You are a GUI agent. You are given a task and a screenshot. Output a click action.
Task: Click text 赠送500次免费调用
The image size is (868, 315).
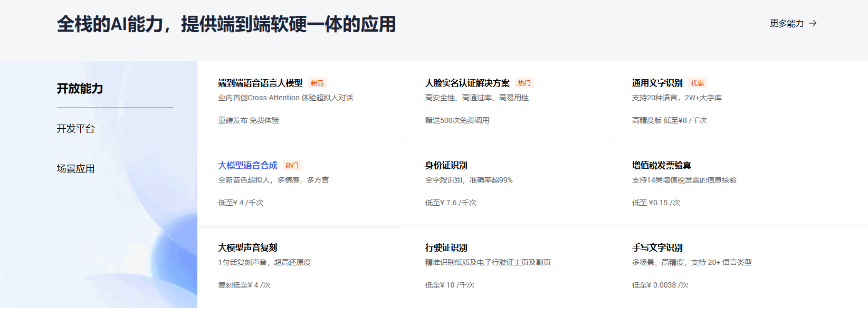(457, 120)
